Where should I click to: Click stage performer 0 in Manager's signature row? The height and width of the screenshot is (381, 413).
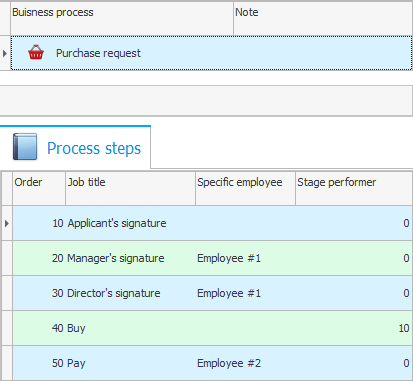click(x=406, y=258)
